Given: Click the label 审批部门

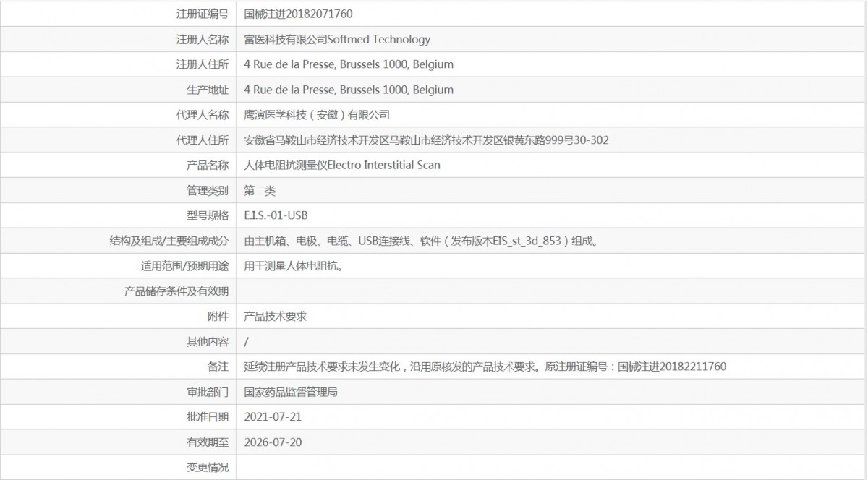Looking at the screenshot, I should tap(208, 393).
